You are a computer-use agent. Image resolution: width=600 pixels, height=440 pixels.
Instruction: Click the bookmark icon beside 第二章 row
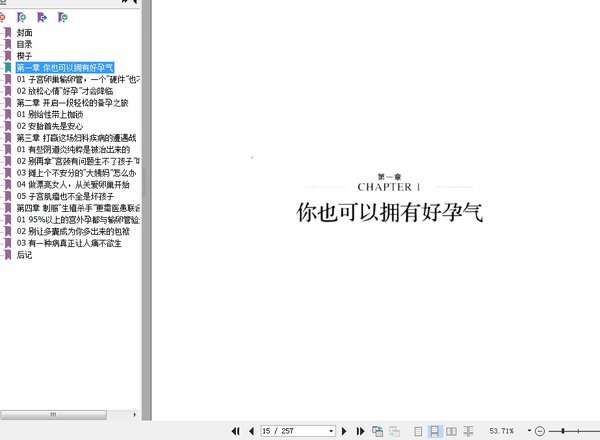8,103
